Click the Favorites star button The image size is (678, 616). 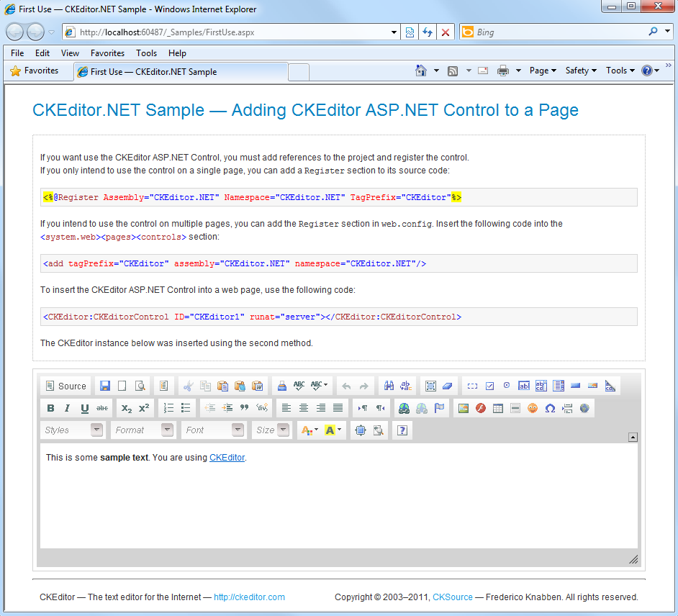(x=35, y=71)
